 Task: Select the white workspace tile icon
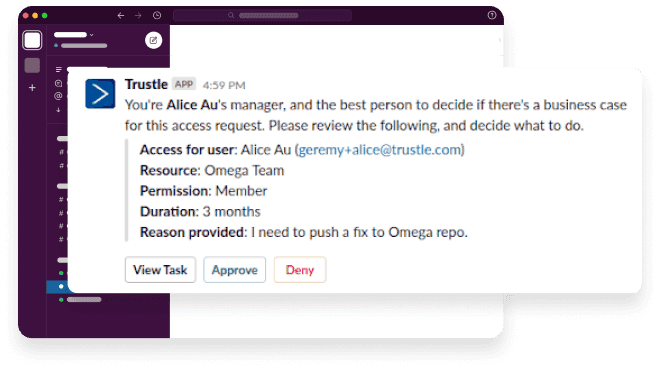(32, 40)
